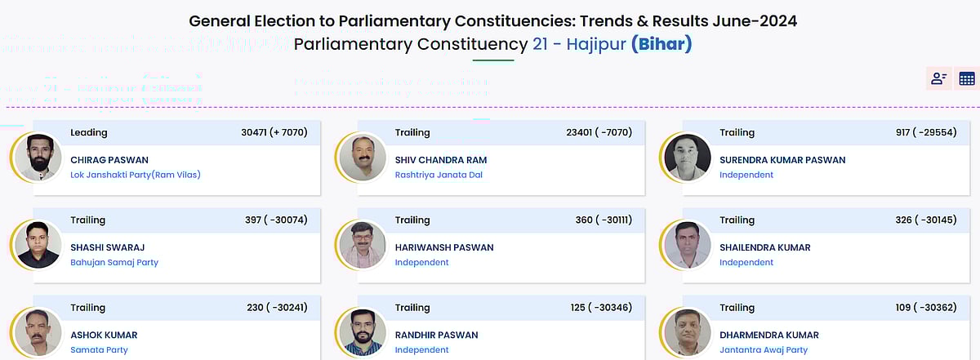Screen dimensions: 980x360
Task: Click the Bahujan Samaj Party label
Action: tap(114, 262)
